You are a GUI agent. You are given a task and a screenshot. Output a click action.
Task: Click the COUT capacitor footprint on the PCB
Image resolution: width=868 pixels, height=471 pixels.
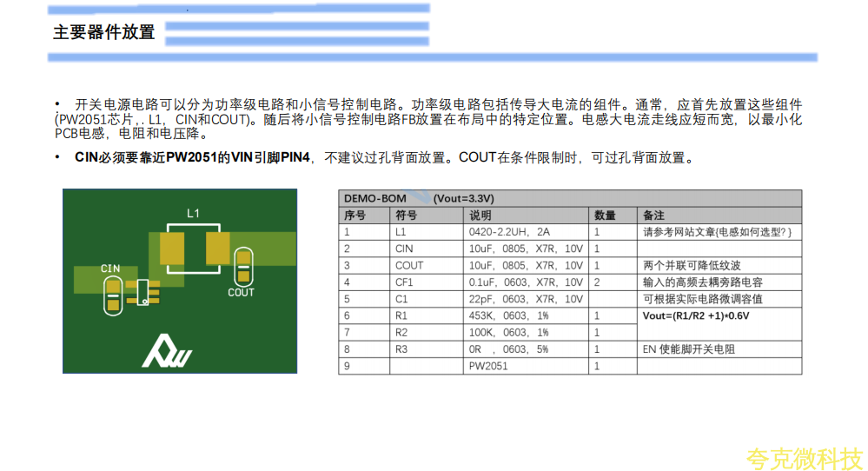(243, 265)
